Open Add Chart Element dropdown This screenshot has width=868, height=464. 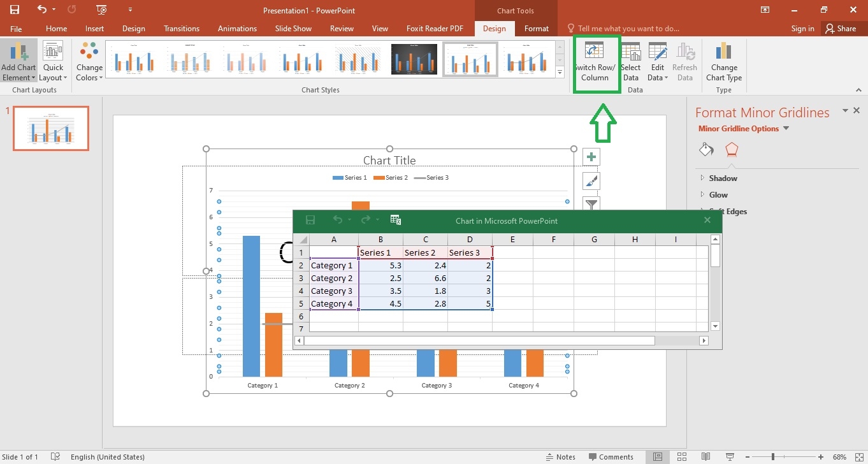click(x=18, y=62)
